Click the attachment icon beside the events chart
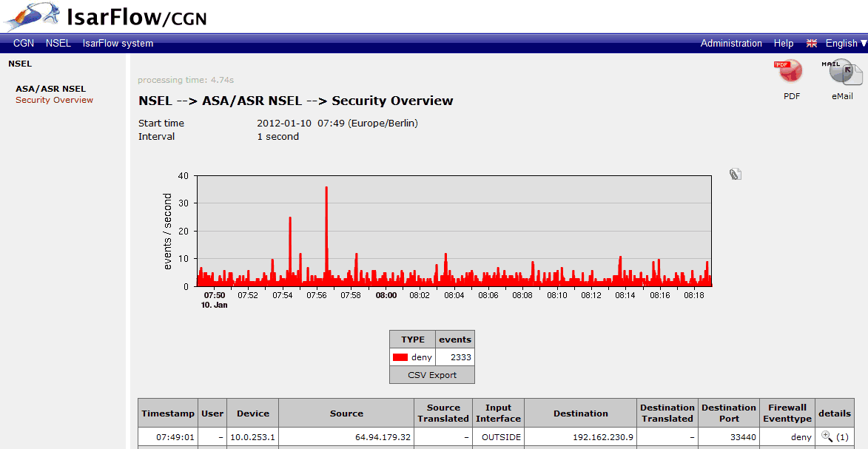Image resolution: width=868 pixels, height=449 pixels. pyautogui.click(x=735, y=173)
